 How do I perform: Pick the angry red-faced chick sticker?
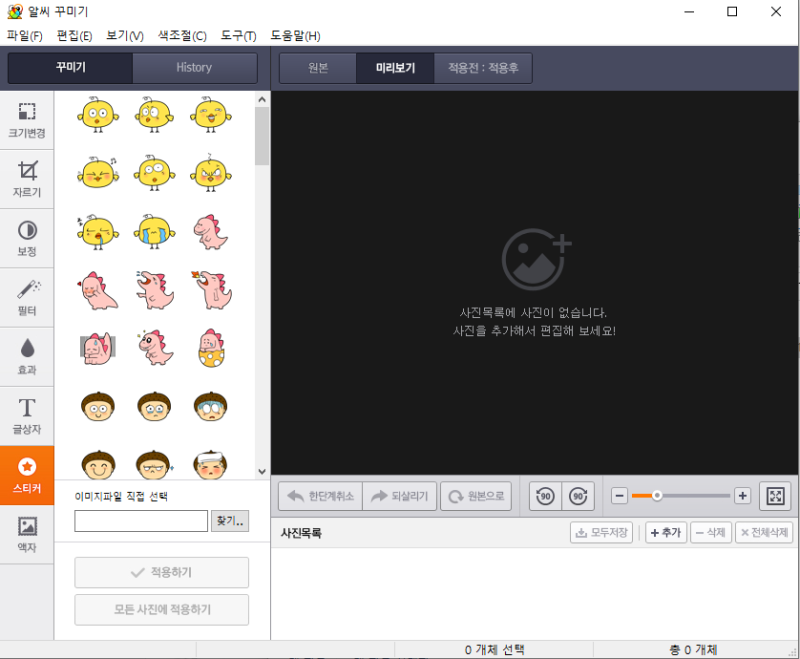[x=211, y=173]
